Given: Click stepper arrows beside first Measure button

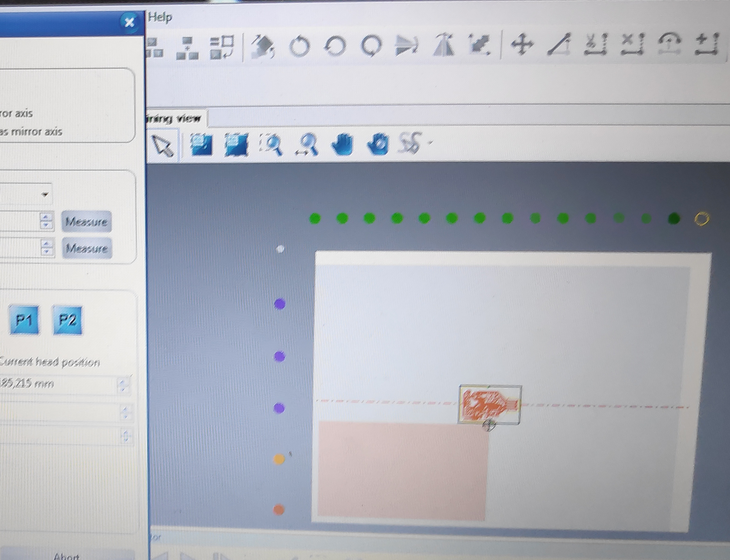Looking at the screenshot, I should coord(46,221).
